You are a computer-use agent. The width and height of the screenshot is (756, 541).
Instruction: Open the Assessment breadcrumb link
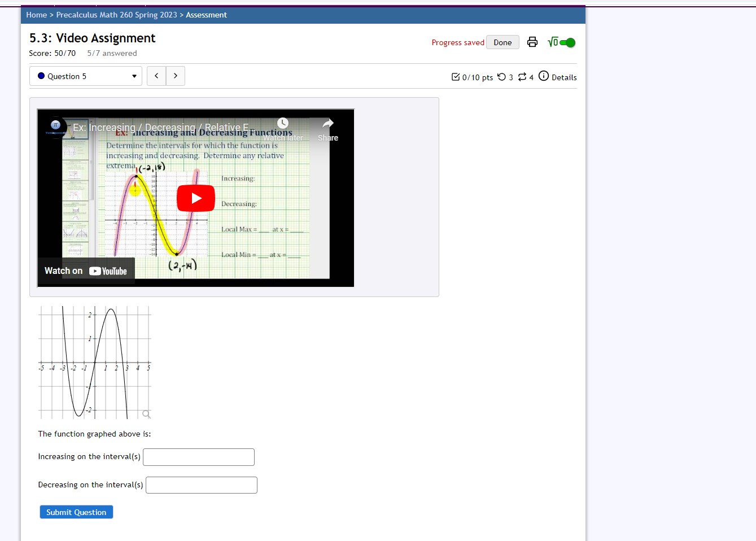point(206,15)
